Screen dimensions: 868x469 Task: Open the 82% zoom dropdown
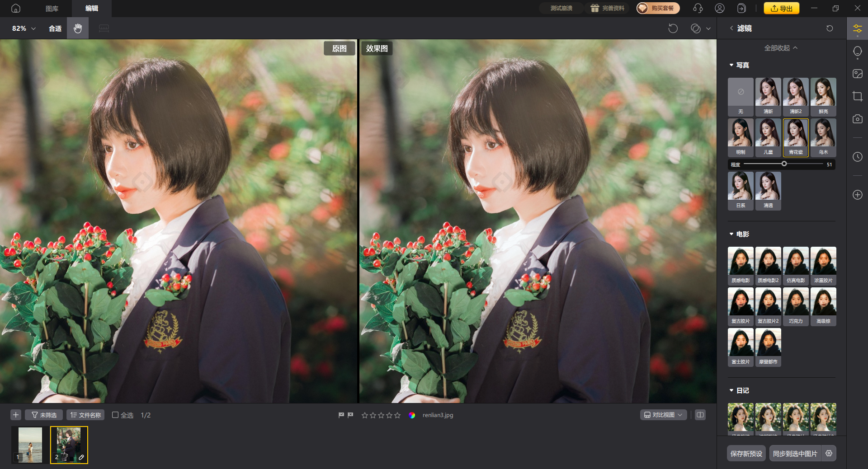(x=24, y=28)
